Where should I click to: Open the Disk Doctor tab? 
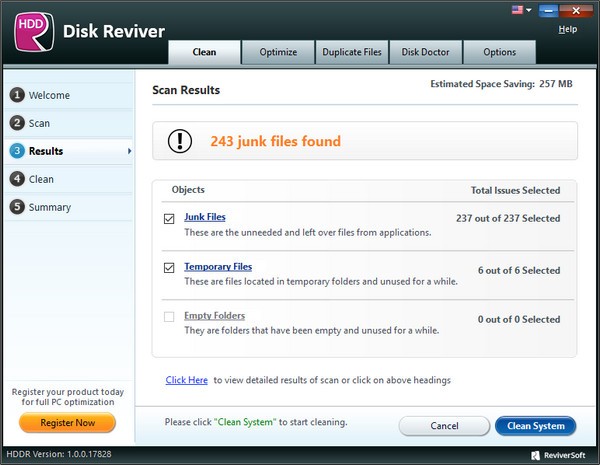(425, 52)
